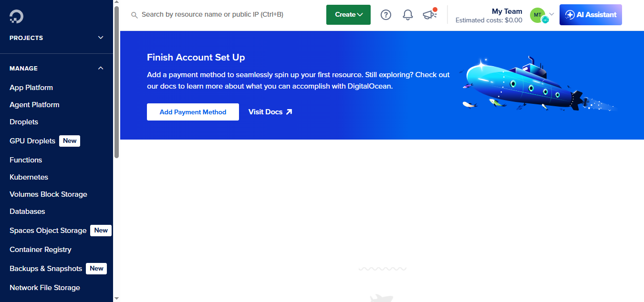The width and height of the screenshot is (644, 302).
Task: Open App Platform in sidebar
Action: (x=31, y=88)
